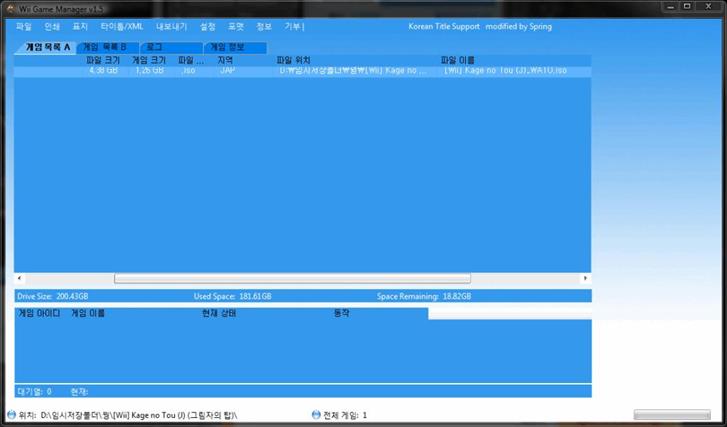727x427 pixels.
Task: Open the 설정 menu
Action: [208, 26]
